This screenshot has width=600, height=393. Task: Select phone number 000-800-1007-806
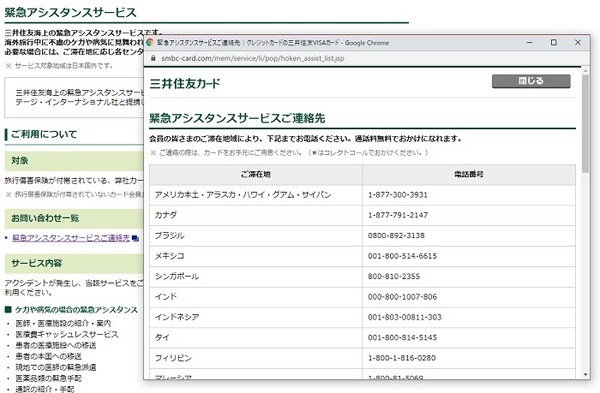[x=402, y=297]
